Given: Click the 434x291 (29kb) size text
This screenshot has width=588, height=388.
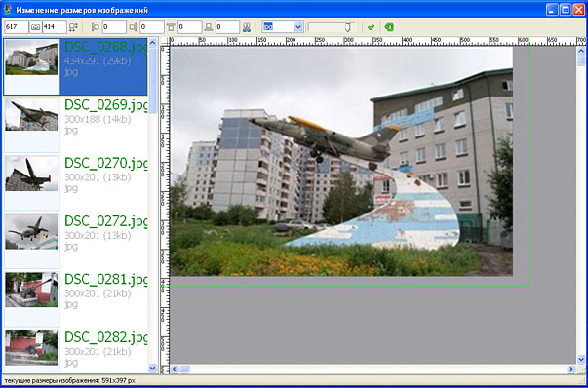Looking at the screenshot, I should pyautogui.click(x=98, y=61).
